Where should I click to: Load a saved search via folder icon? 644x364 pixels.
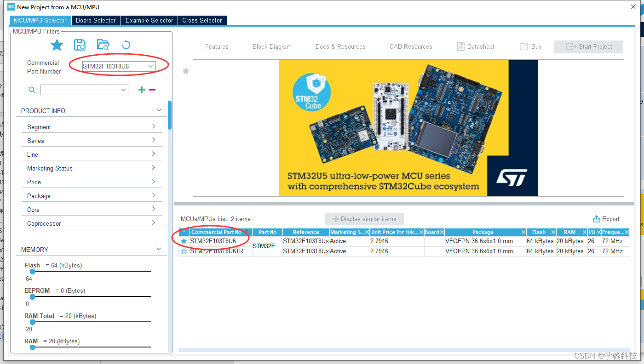tap(103, 45)
